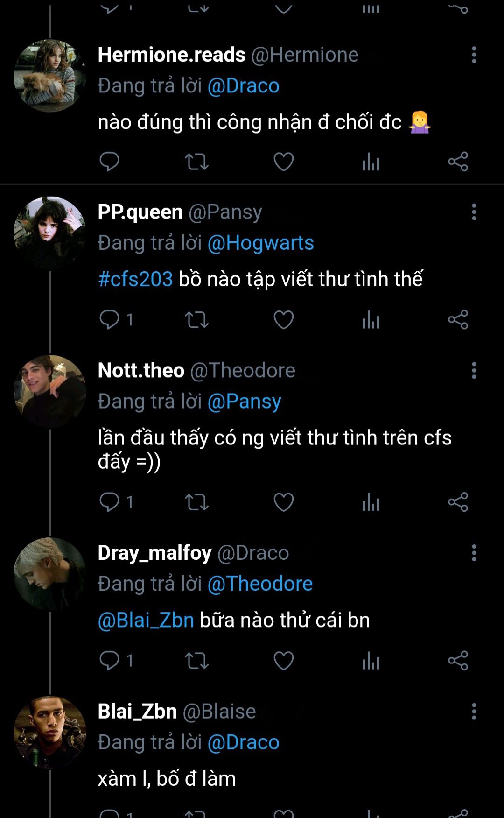Open more options for Hermione.reads' tweet
This screenshot has height=818, width=504.
[474, 55]
